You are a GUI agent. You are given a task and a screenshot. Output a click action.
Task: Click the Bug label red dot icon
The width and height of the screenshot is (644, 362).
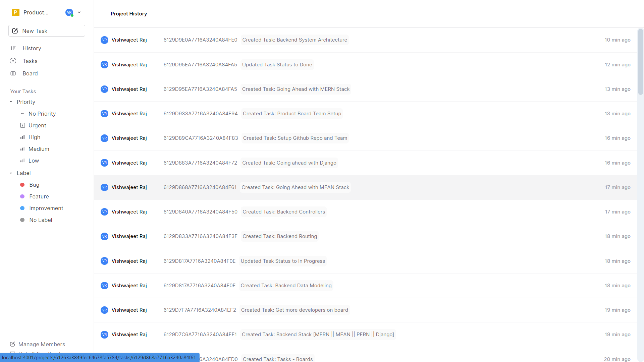click(x=22, y=185)
